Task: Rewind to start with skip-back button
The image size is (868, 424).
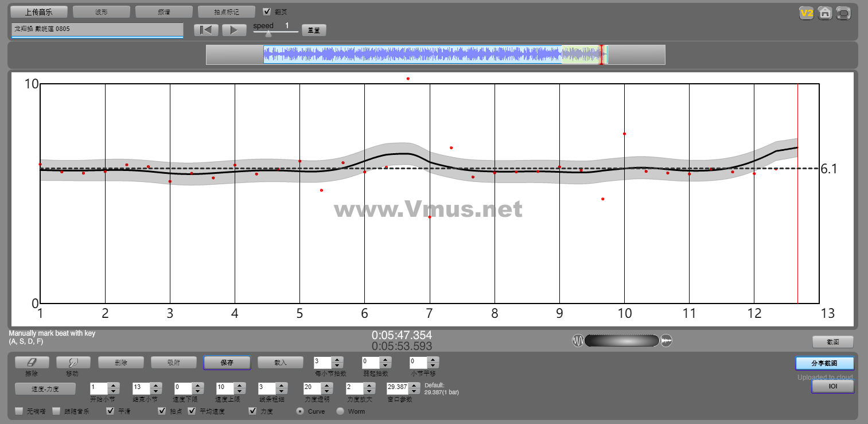Action: tap(206, 30)
